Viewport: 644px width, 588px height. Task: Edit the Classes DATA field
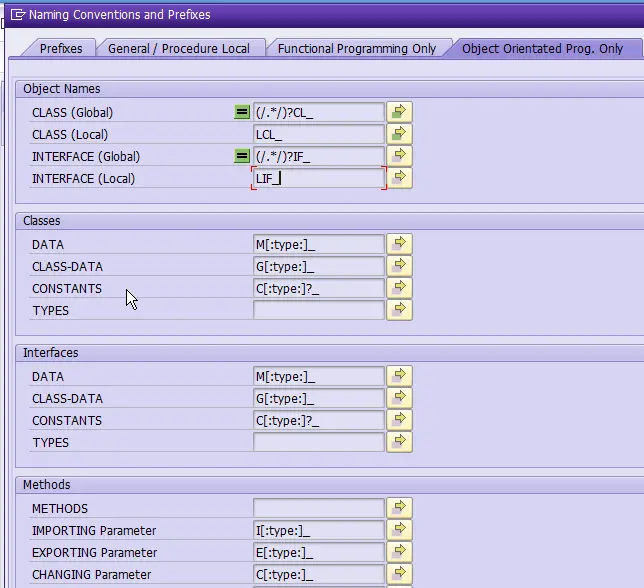(319, 244)
